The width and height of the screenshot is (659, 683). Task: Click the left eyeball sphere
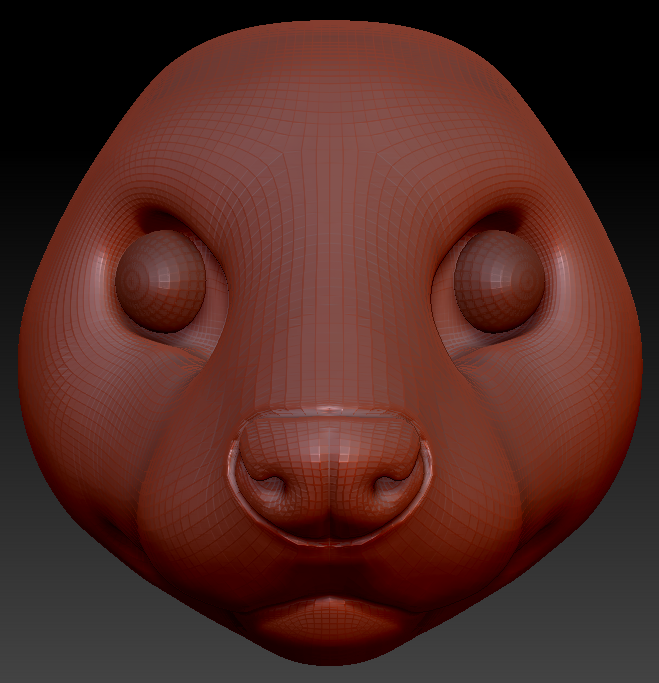(x=160, y=281)
